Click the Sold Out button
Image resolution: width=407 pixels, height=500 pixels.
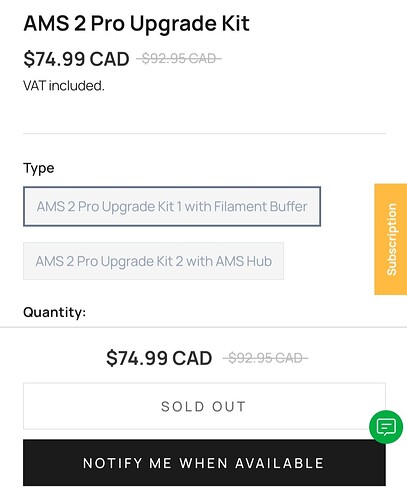[204, 406]
